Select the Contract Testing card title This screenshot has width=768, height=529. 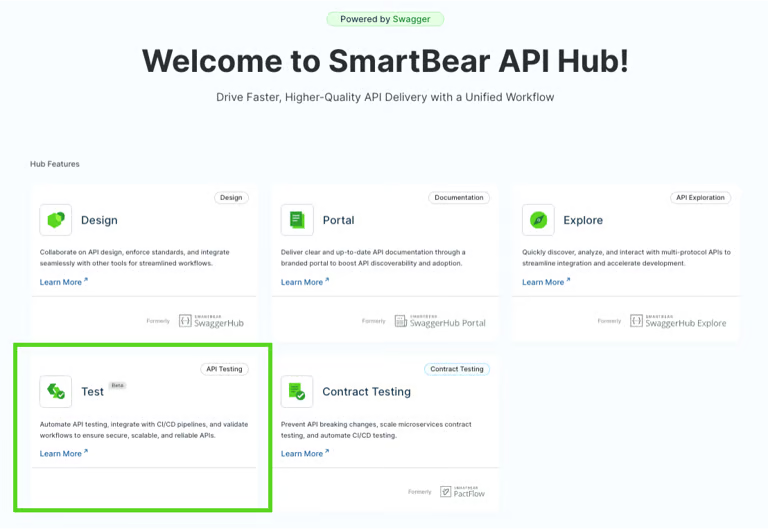[366, 392]
